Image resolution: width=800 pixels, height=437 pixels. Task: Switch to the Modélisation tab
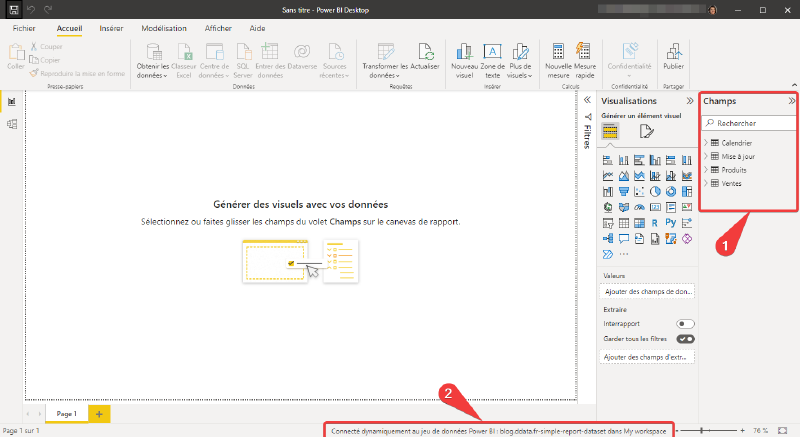[x=164, y=29]
